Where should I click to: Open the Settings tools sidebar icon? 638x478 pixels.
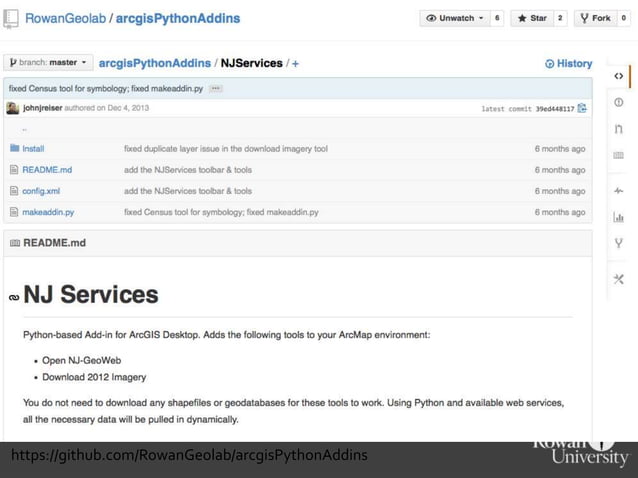618,279
